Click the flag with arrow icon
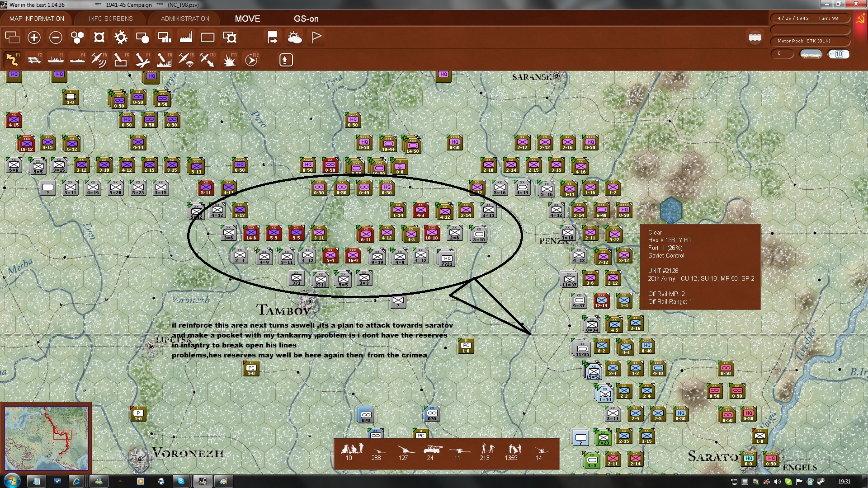The height and width of the screenshot is (488, 868). (273, 38)
